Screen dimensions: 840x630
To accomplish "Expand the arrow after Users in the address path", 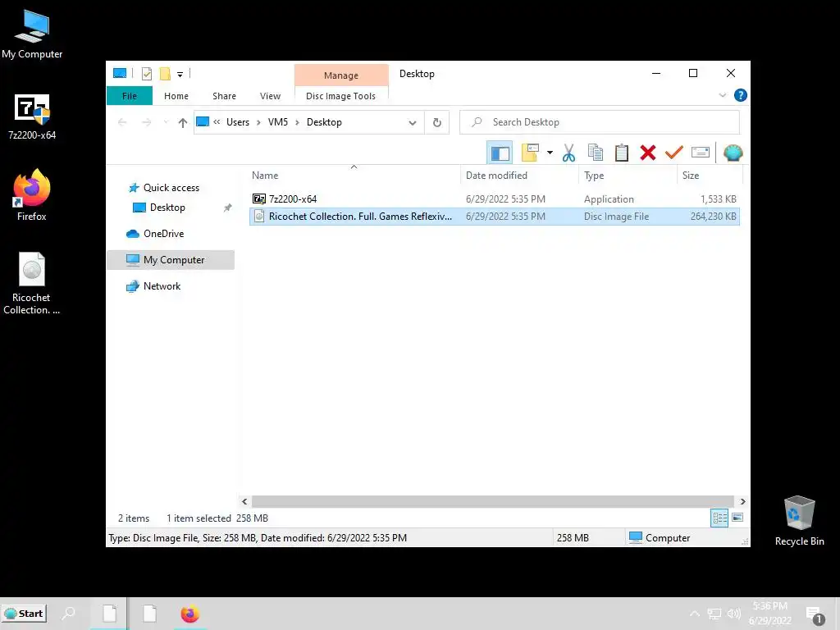I will (x=258, y=123).
